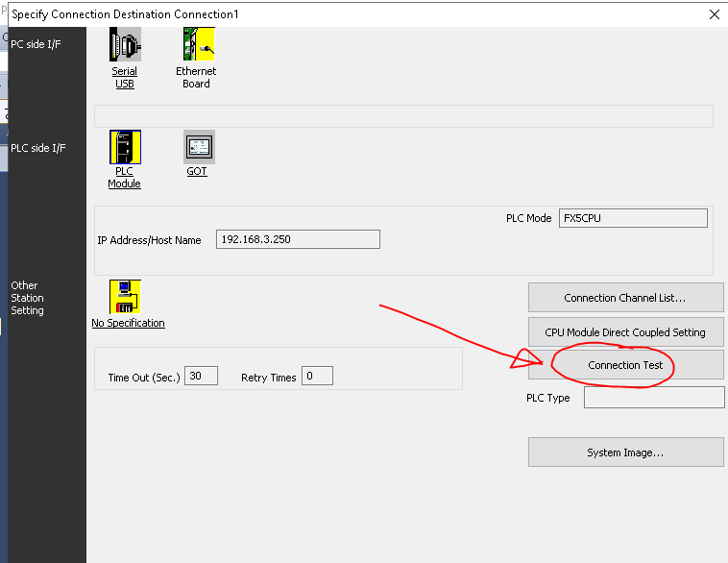Image resolution: width=728 pixels, height=563 pixels.
Task: Click the IP Address/Host Name field
Action: 298,239
